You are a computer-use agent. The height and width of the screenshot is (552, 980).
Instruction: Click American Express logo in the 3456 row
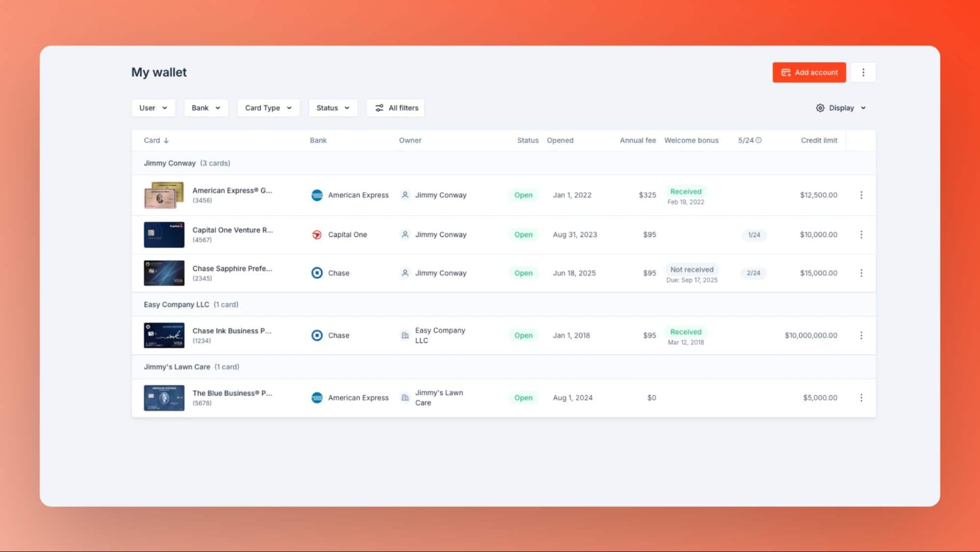pos(317,195)
